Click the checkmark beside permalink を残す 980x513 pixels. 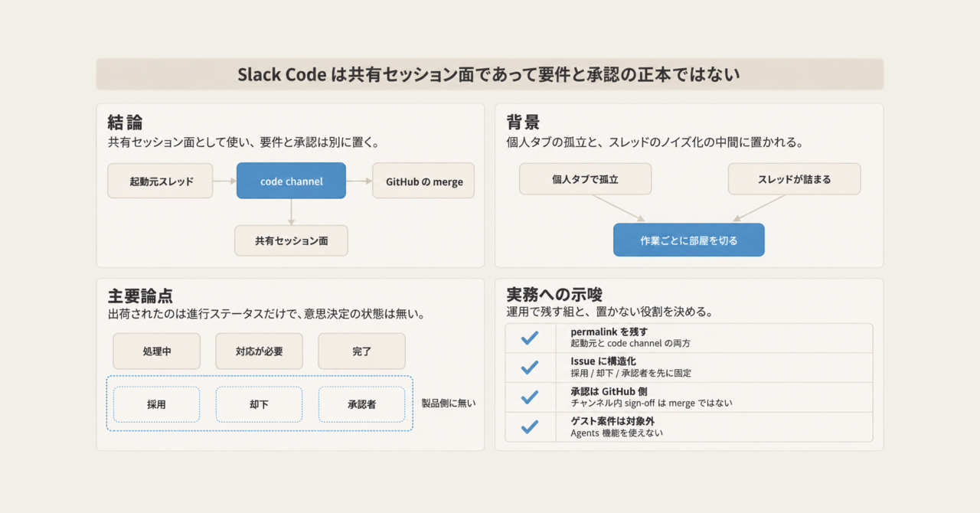pos(530,338)
